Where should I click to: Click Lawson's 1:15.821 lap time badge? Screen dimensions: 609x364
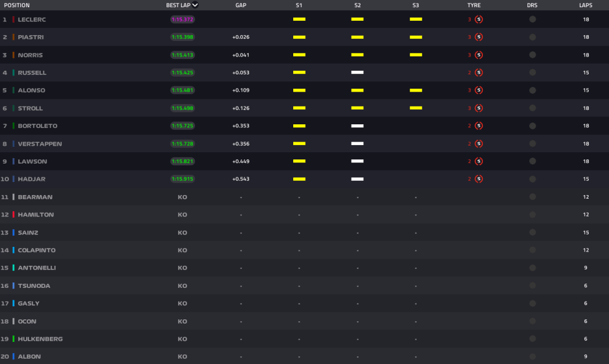pos(183,161)
